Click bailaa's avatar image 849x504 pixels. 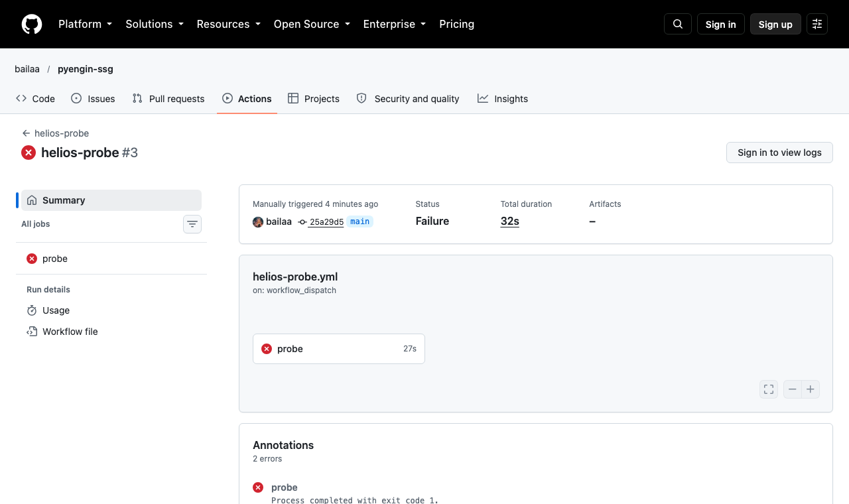click(258, 222)
